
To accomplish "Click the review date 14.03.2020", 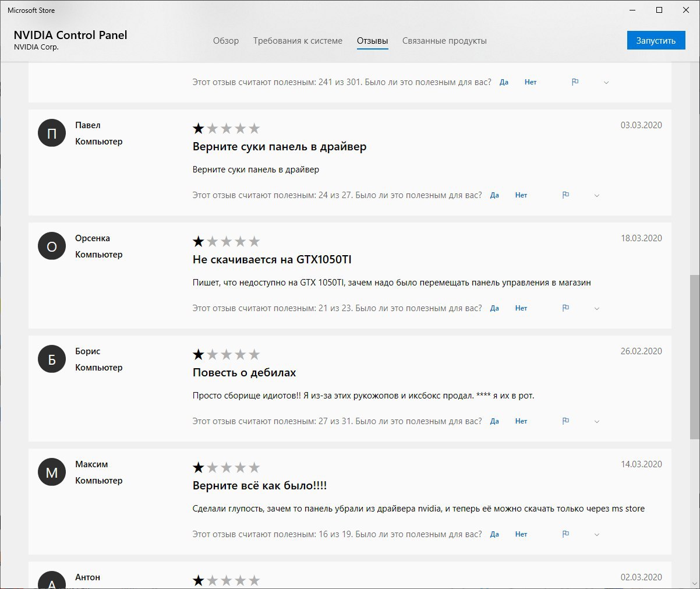I will point(641,464).
